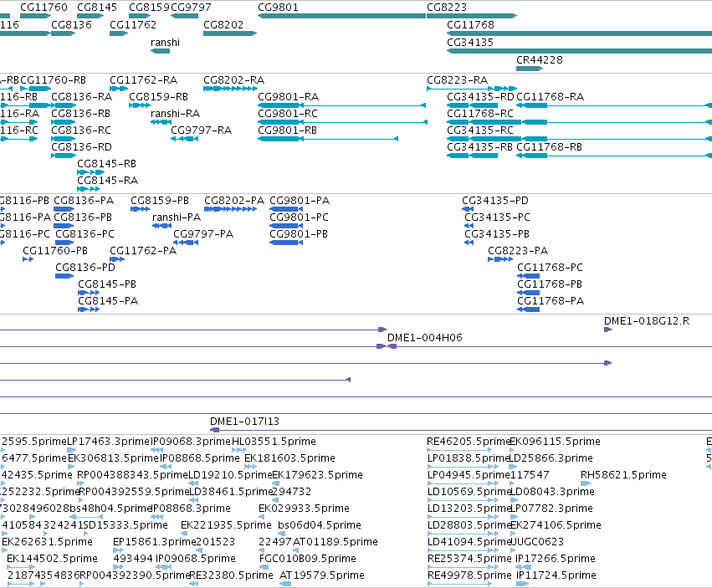Select the DME1-004H06 BAC label
This screenshot has width=712, height=588.
pyautogui.click(x=424, y=338)
